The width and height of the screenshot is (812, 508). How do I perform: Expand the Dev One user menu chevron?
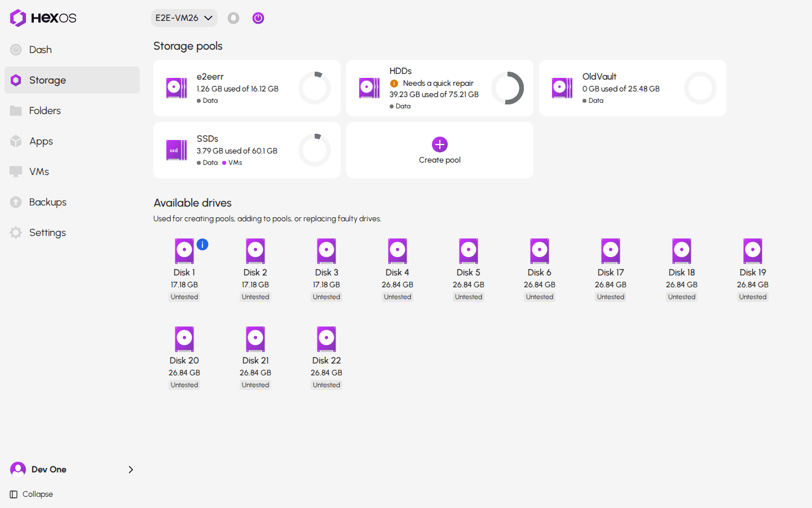click(131, 470)
